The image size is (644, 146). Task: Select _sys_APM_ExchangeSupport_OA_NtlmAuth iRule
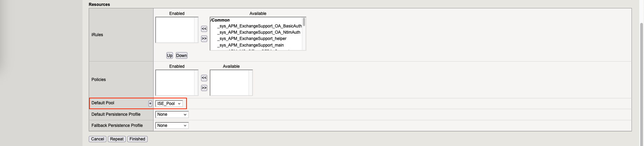coord(259,32)
